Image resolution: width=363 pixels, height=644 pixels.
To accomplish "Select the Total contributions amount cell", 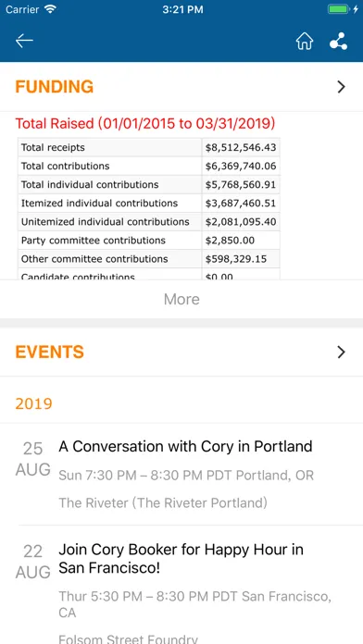I will pos(241,166).
